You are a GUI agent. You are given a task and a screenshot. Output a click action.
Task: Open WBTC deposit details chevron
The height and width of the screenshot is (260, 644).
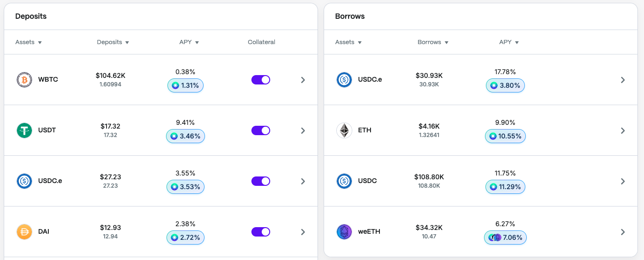(x=303, y=80)
